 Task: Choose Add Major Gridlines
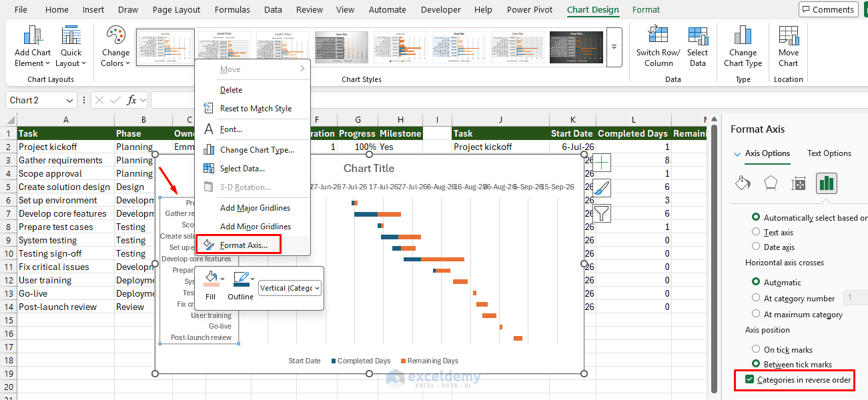(253, 207)
